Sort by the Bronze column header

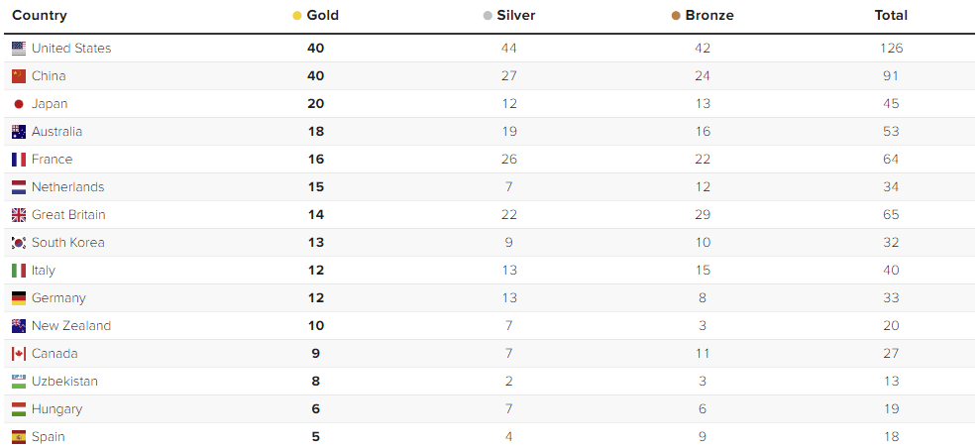click(x=709, y=16)
